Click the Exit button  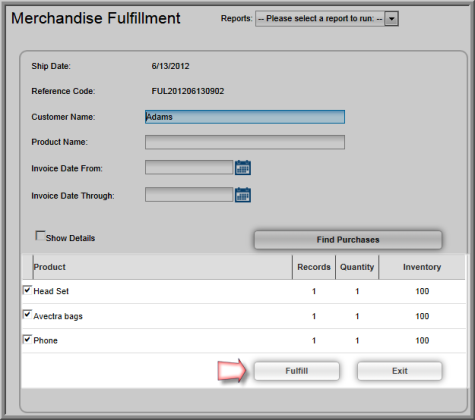400,371
